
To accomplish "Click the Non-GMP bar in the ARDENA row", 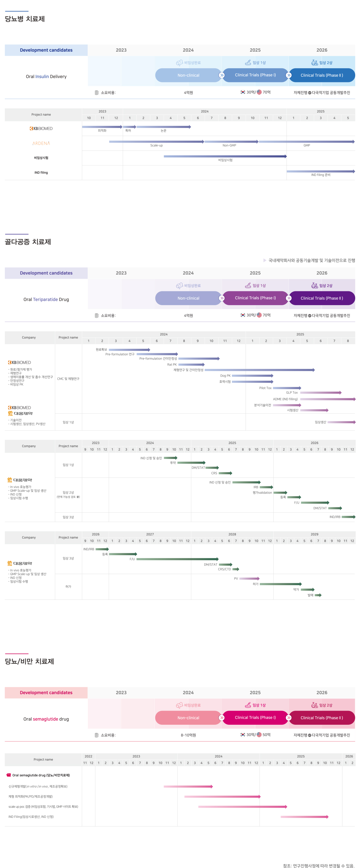I will tap(232, 142).
